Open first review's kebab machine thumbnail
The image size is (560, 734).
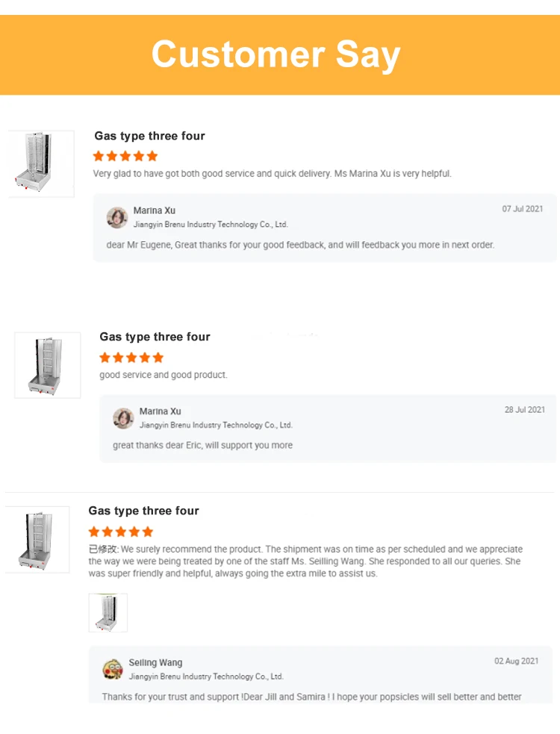click(x=41, y=164)
